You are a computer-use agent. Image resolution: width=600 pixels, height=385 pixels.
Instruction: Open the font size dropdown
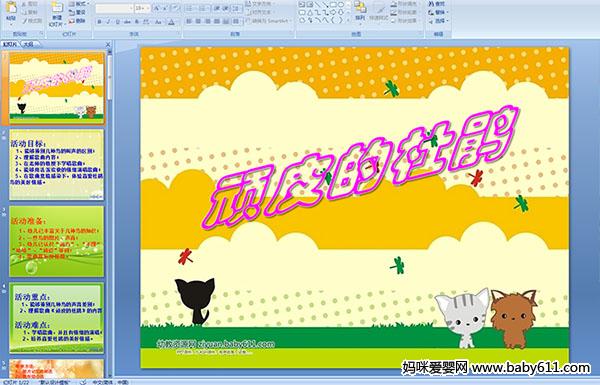tap(148, 8)
